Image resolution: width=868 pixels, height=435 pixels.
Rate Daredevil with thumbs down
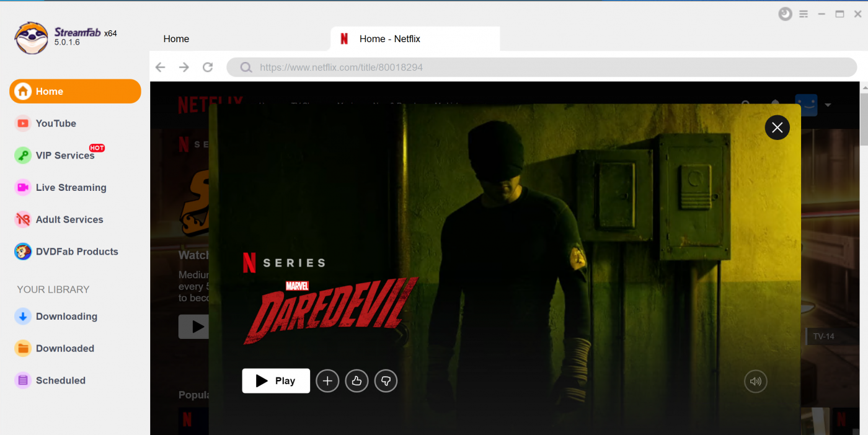point(386,380)
